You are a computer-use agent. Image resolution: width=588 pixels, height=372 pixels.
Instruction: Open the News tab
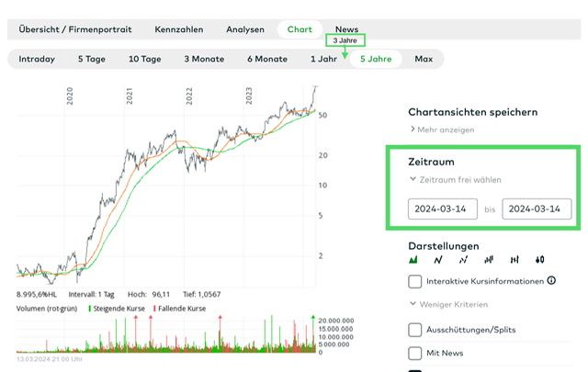click(x=347, y=29)
